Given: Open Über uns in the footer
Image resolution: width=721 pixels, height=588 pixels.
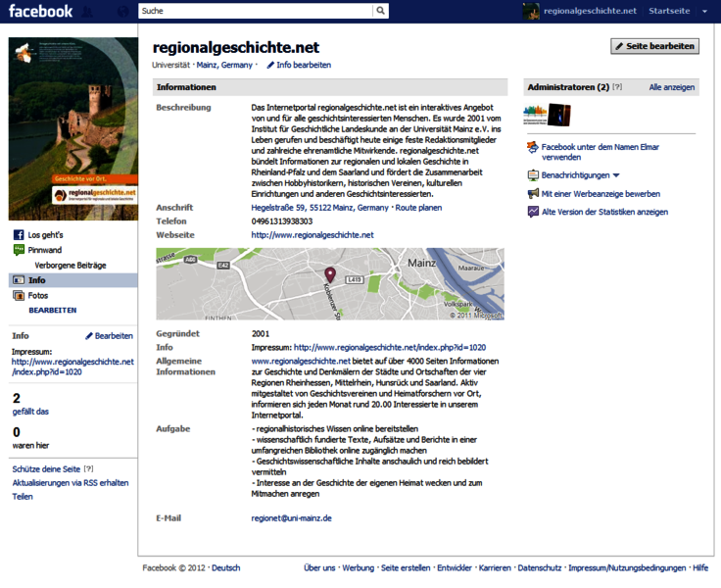Looking at the screenshot, I should (x=319, y=568).
